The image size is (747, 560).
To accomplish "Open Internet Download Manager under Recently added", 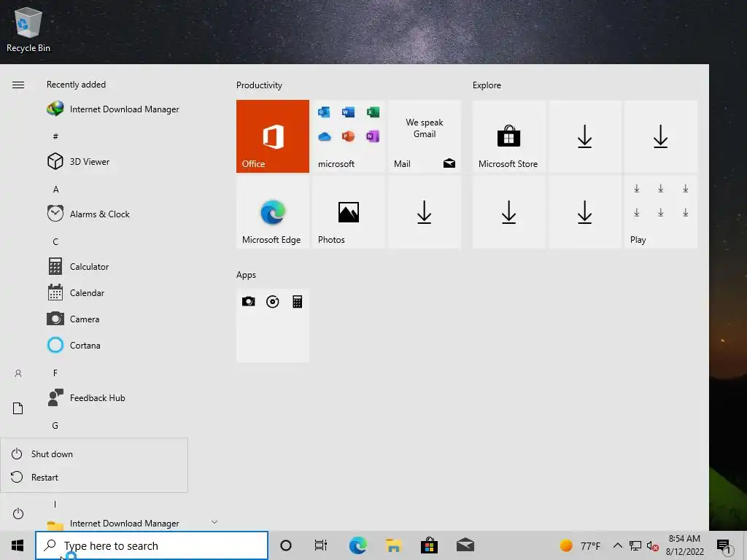I will 113,109.
